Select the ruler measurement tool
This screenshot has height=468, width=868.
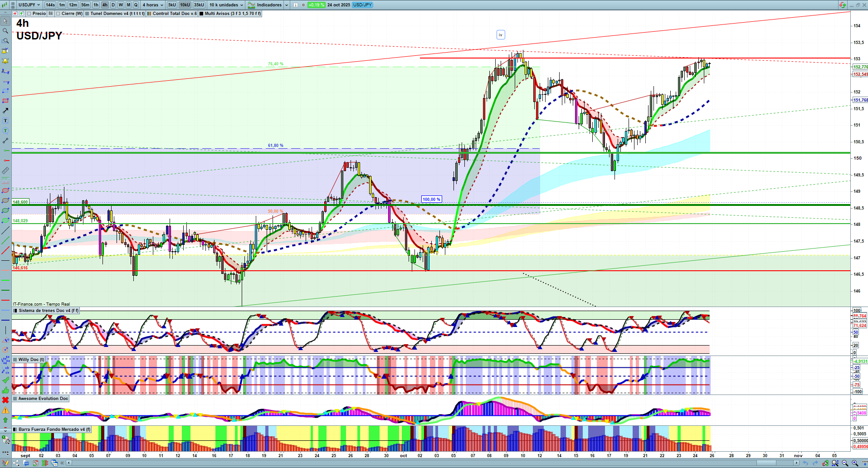(x=5, y=171)
